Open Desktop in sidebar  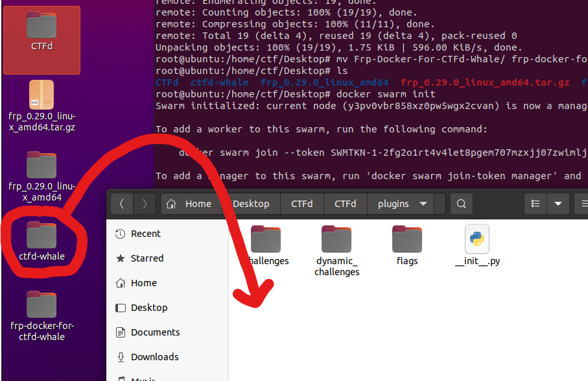pyautogui.click(x=167, y=308)
